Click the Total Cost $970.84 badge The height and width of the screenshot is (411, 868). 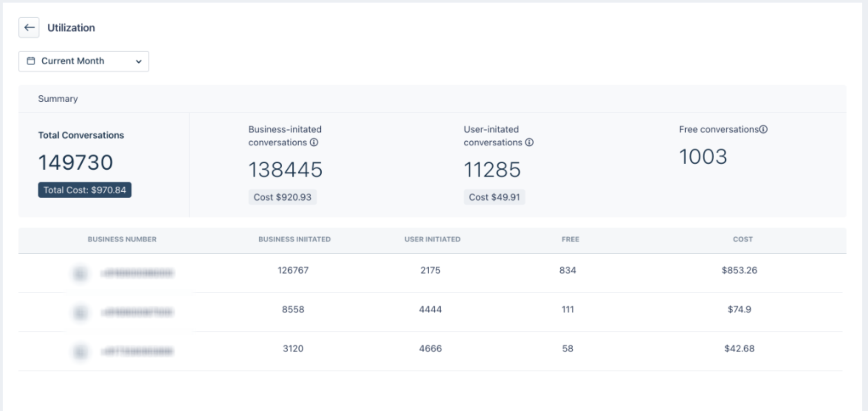pyautogui.click(x=85, y=190)
